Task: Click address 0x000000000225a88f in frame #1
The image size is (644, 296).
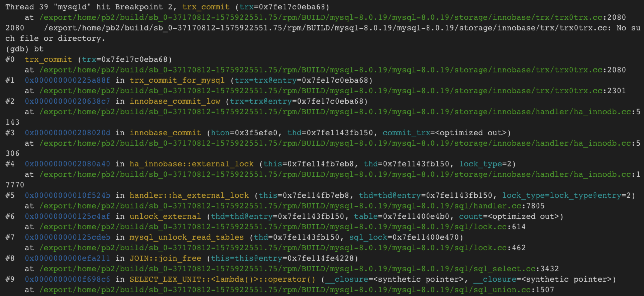Action: (x=67, y=80)
